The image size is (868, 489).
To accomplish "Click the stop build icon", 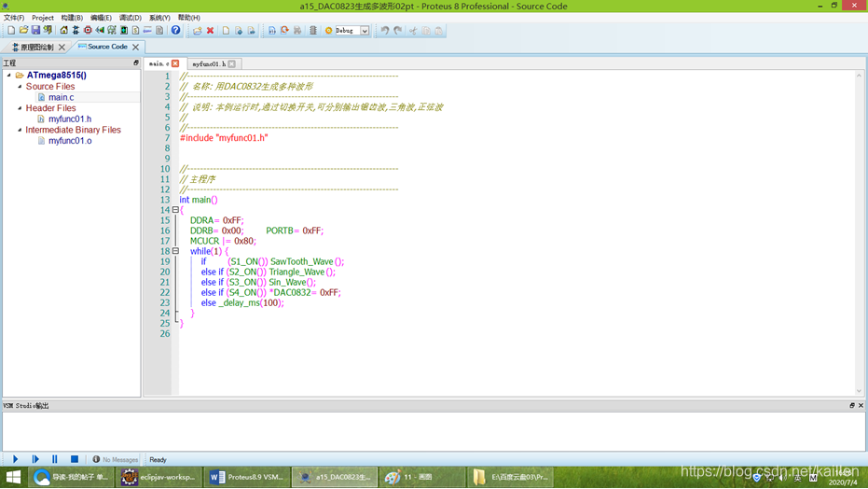I will (297, 31).
